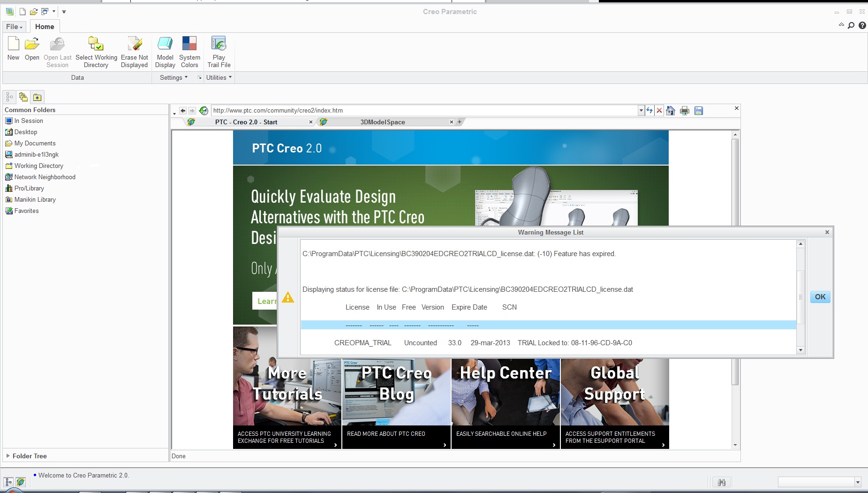Show the Model Tree navigator tab
This screenshot has height=493, width=868.
(x=9, y=97)
